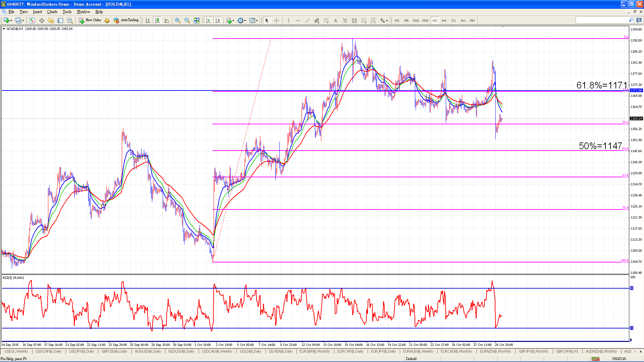Click the Zoom In magnifier icon
Screen dimensions: 644x362
click(178, 20)
